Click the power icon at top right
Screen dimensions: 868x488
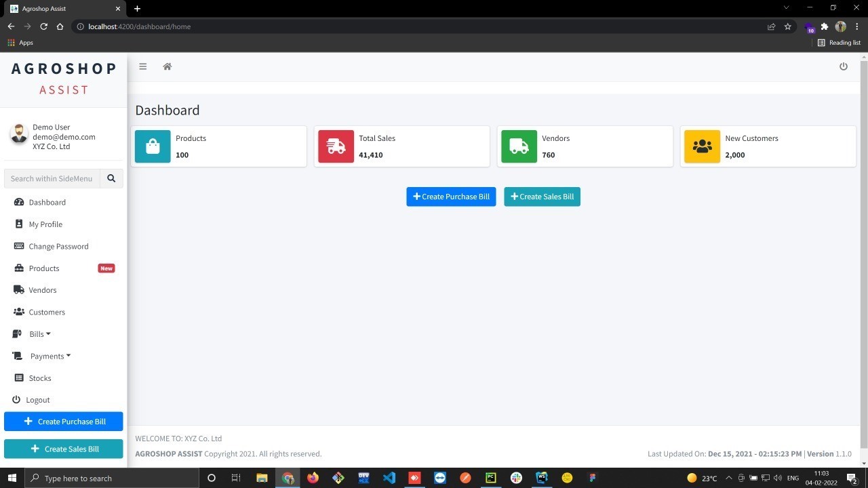[x=843, y=66]
